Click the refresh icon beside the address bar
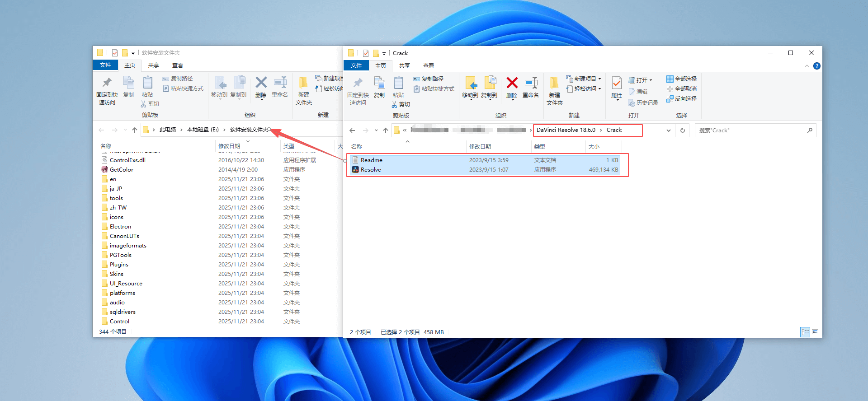868x401 pixels. tap(683, 131)
